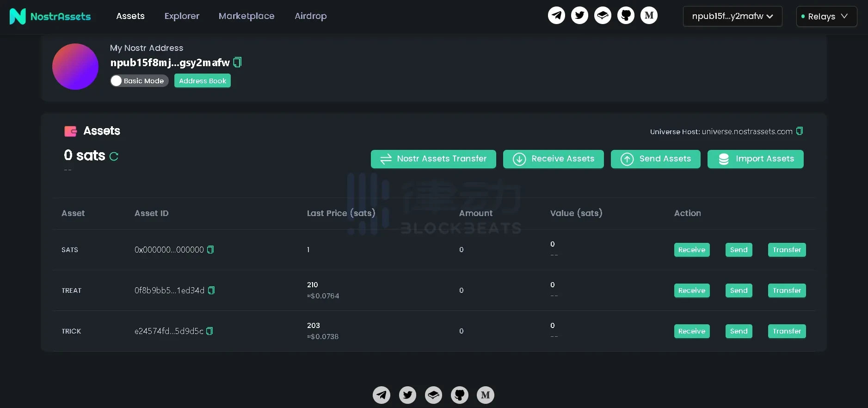
Task: Open the Explorer page
Action: [182, 16]
